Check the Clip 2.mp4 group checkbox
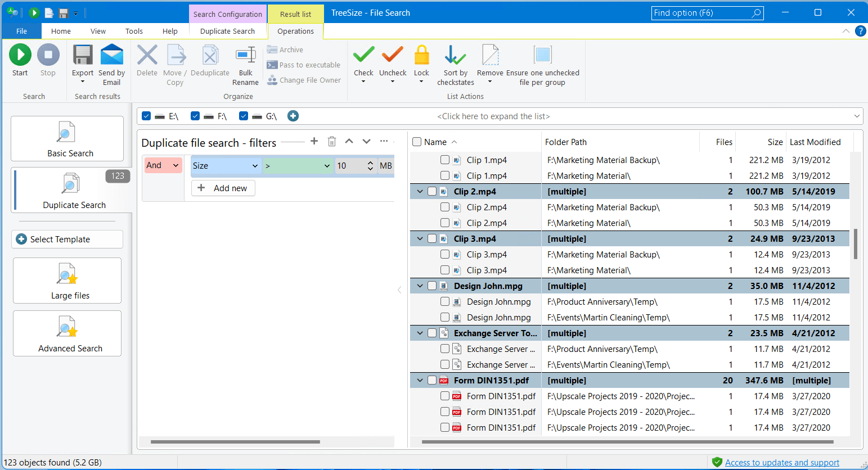Image resolution: width=868 pixels, height=470 pixels. 432,192
